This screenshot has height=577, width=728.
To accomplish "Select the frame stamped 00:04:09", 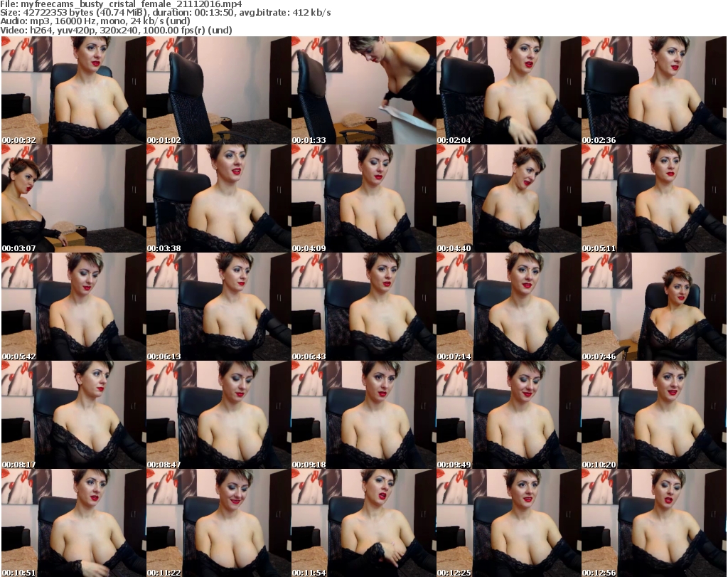I will tap(363, 198).
